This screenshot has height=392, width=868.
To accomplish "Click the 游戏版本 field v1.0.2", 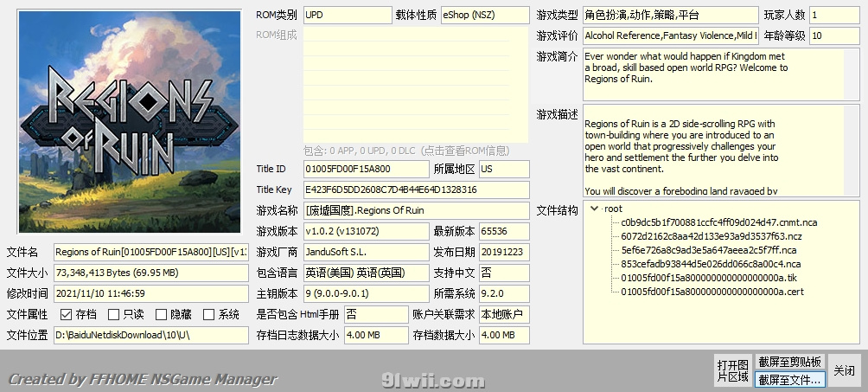I will 366,231.
